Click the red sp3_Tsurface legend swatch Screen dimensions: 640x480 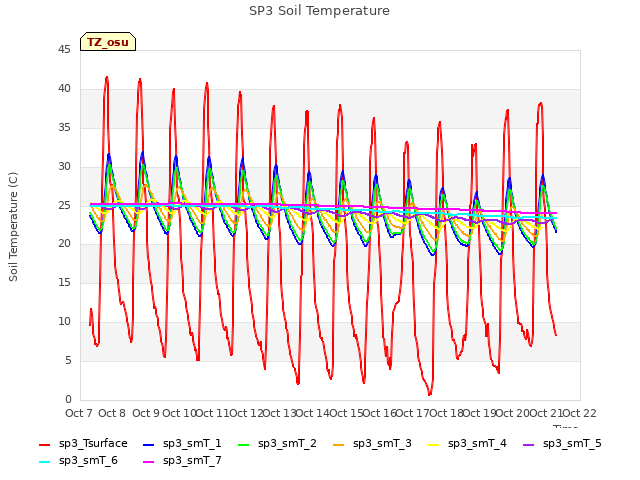pyautogui.click(x=44, y=444)
